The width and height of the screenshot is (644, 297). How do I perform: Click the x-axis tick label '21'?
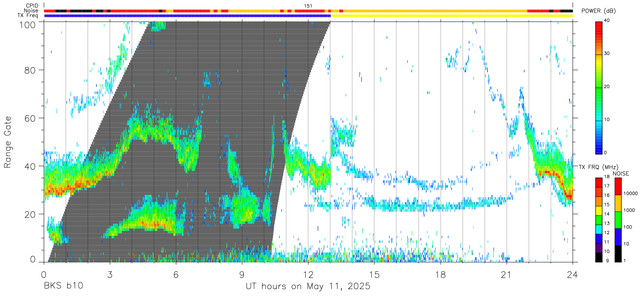(x=507, y=274)
